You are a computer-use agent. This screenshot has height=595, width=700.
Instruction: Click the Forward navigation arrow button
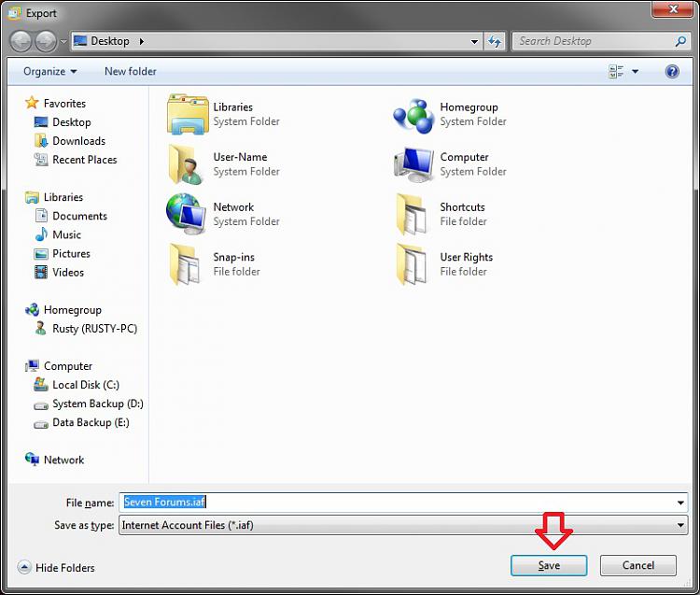pos(46,41)
